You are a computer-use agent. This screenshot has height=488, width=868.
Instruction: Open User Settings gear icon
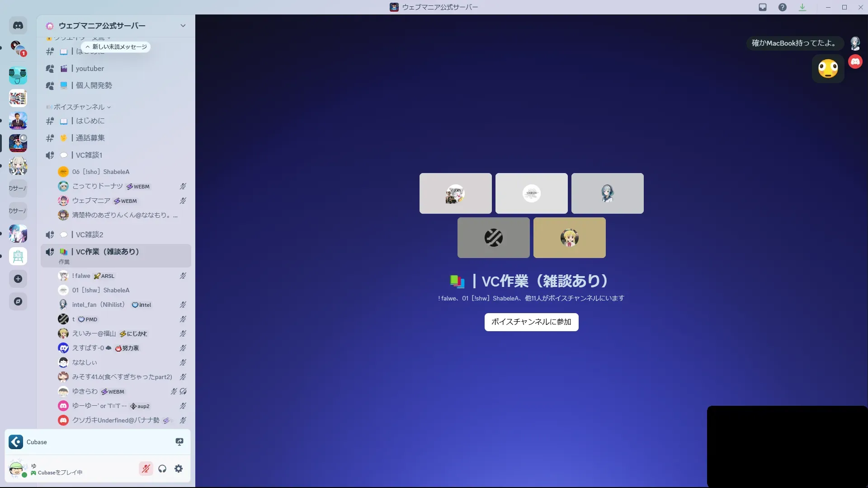(x=179, y=469)
